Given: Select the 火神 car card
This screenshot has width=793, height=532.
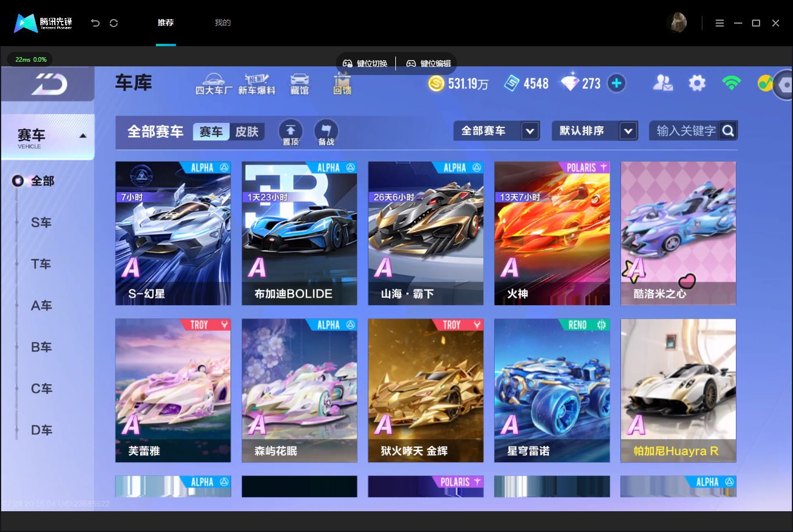Looking at the screenshot, I should (552, 233).
